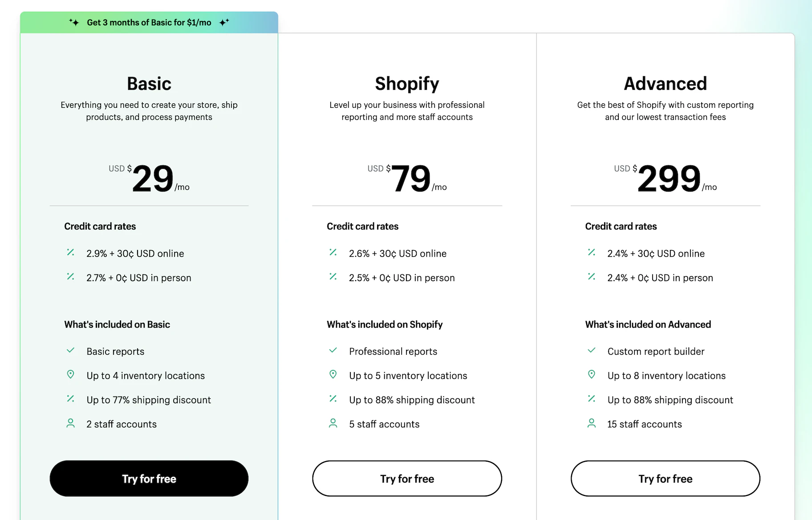
Task: Click the checkmark beside Custom report builder
Action: (591, 350)
